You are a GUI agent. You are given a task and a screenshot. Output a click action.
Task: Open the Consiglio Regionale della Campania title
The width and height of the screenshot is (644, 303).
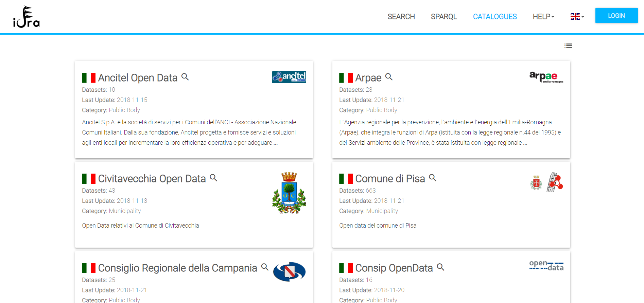coord(177,268)
